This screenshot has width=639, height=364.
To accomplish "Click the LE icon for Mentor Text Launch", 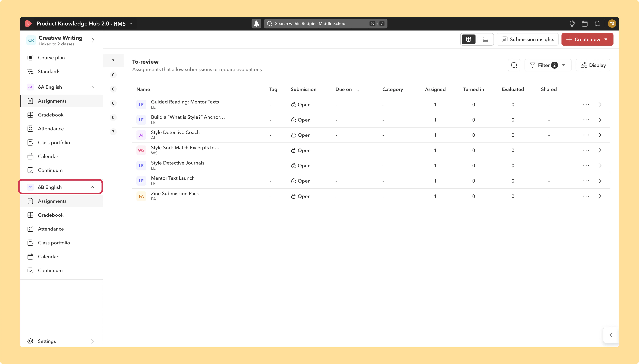I will pyautogui.click(x=141, y=181).
